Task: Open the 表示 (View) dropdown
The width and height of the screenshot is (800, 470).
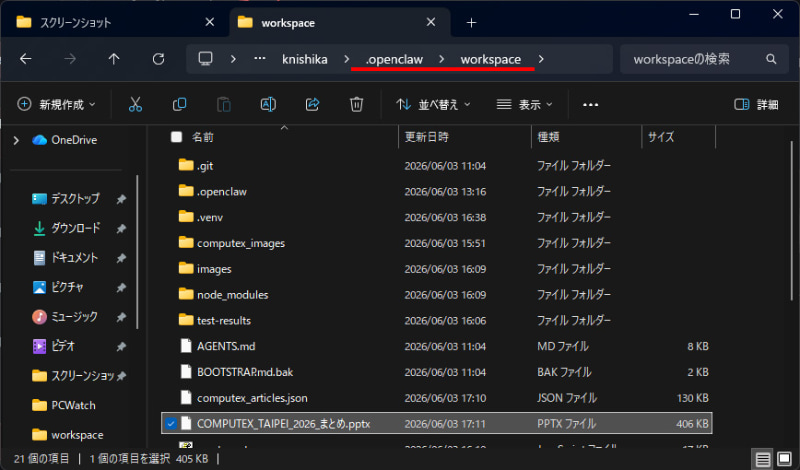Action: tap(524, 105)
